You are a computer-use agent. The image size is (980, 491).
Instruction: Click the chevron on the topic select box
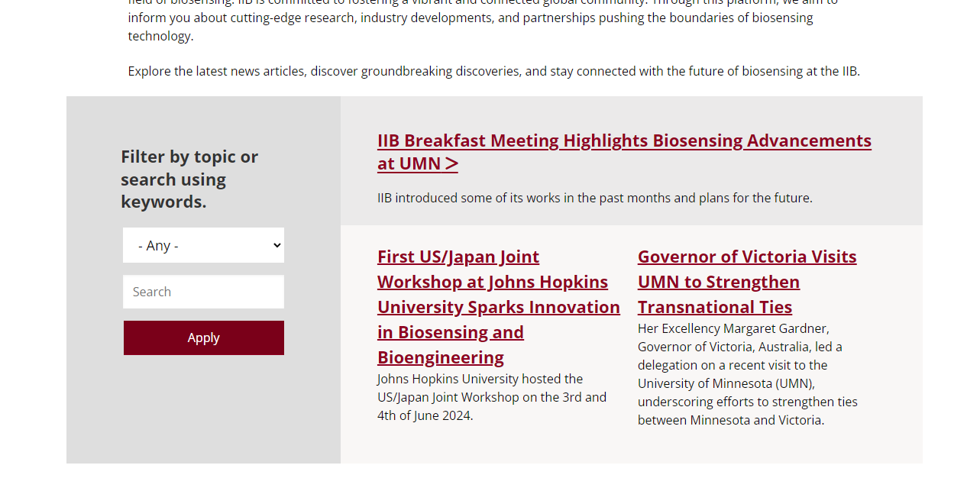coord(277,245)
